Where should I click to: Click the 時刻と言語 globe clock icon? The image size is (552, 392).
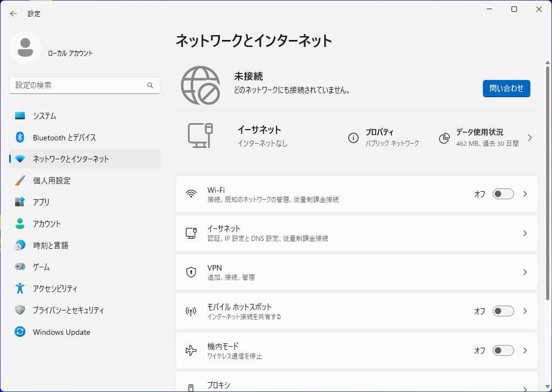(x=20, y=245)
